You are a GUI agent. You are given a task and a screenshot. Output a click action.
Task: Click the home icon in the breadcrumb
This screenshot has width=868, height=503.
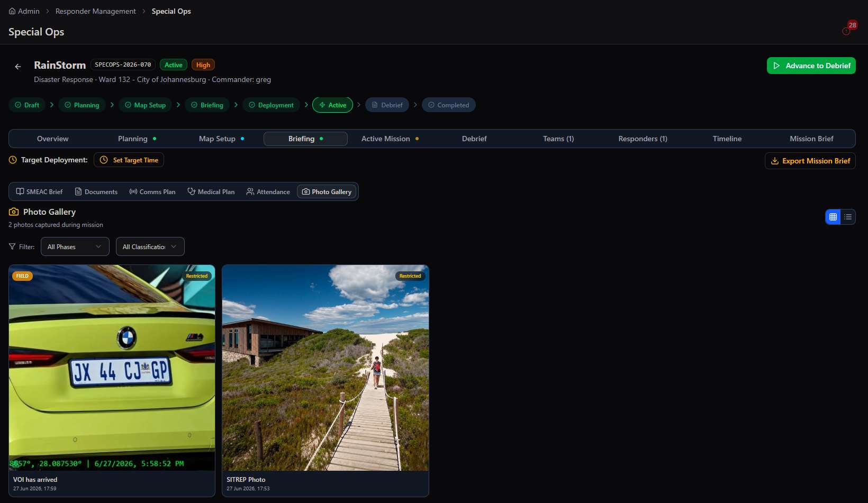12,11
